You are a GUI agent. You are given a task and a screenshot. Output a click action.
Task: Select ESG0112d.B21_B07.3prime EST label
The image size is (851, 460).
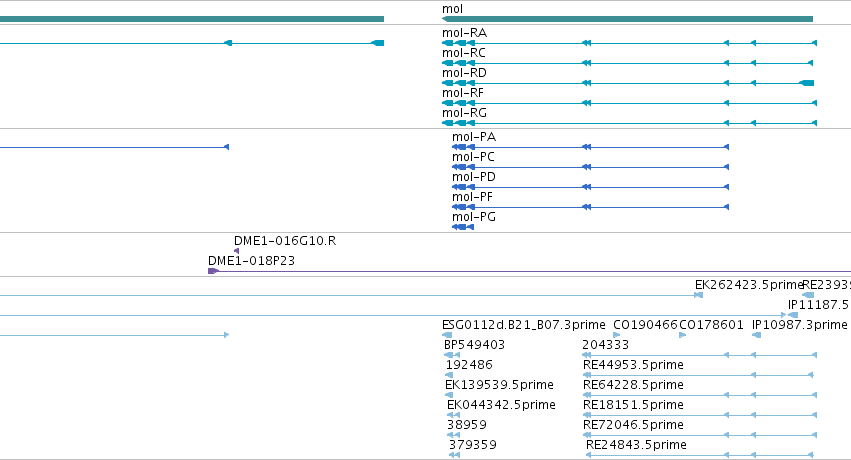point(524,325)
